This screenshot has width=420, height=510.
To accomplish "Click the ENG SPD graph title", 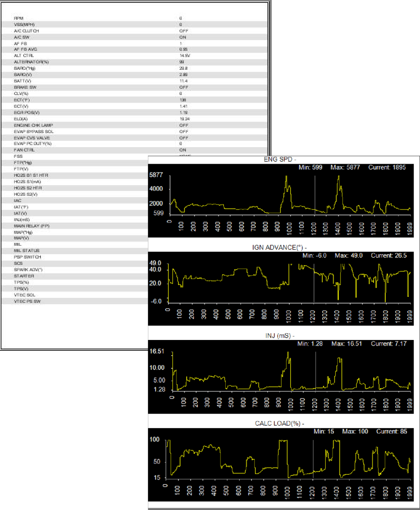I will tap(280, 160).
